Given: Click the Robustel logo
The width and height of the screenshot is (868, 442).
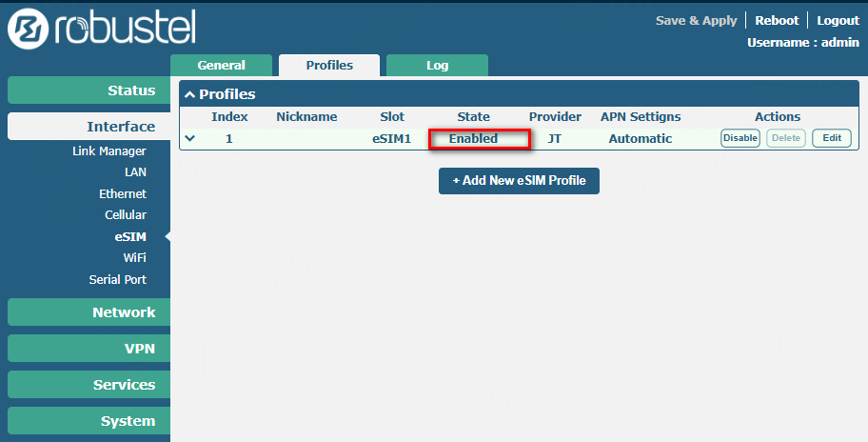Looking at the screenshot, I should (101, 30).
